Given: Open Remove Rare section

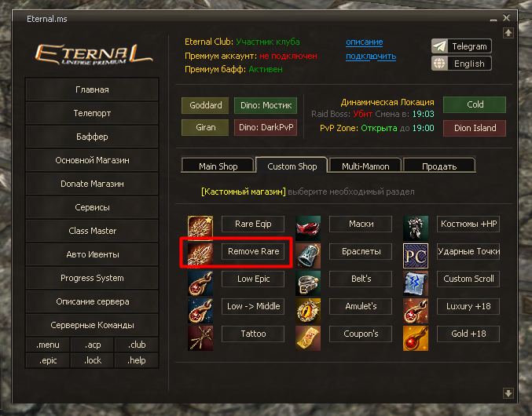Looking at the screenshot, I should [x=253, y=251].
